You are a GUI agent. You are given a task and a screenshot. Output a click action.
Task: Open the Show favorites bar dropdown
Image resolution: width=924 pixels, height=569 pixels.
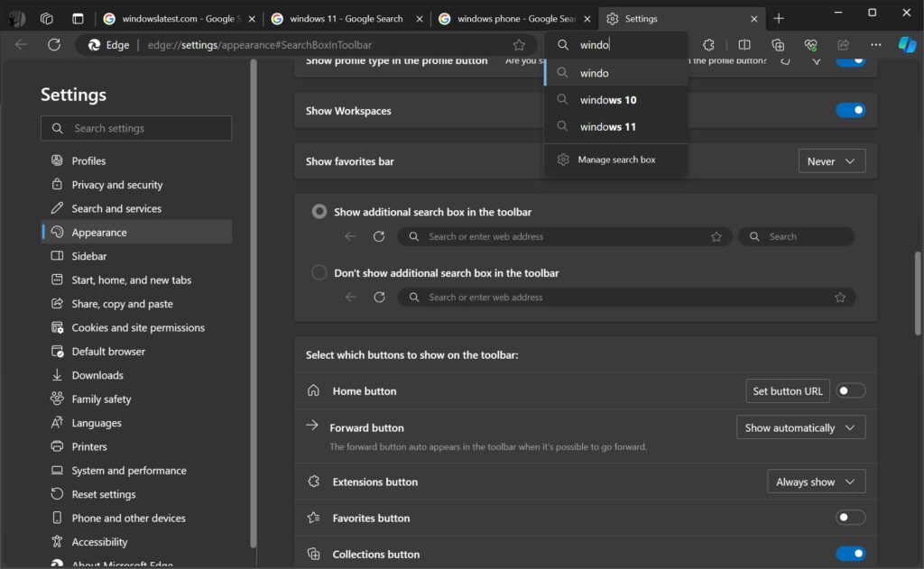click(x=831, y=161)
